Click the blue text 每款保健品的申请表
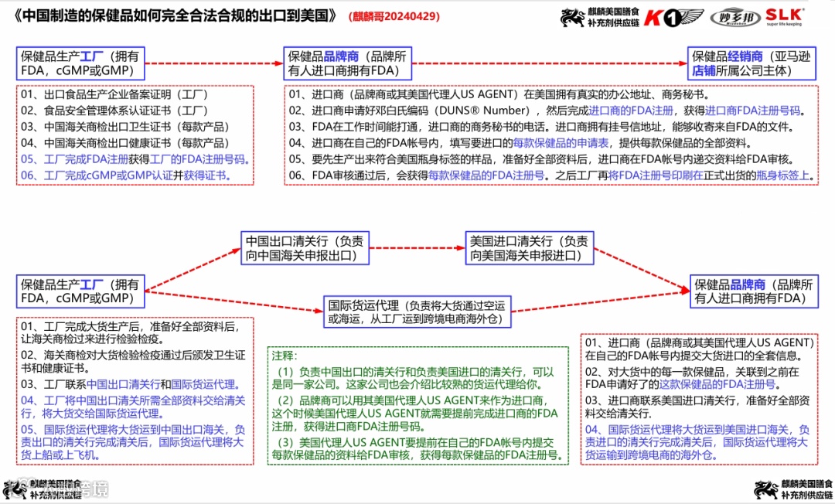This screenshot has height=504, width=835. (561, 143)
